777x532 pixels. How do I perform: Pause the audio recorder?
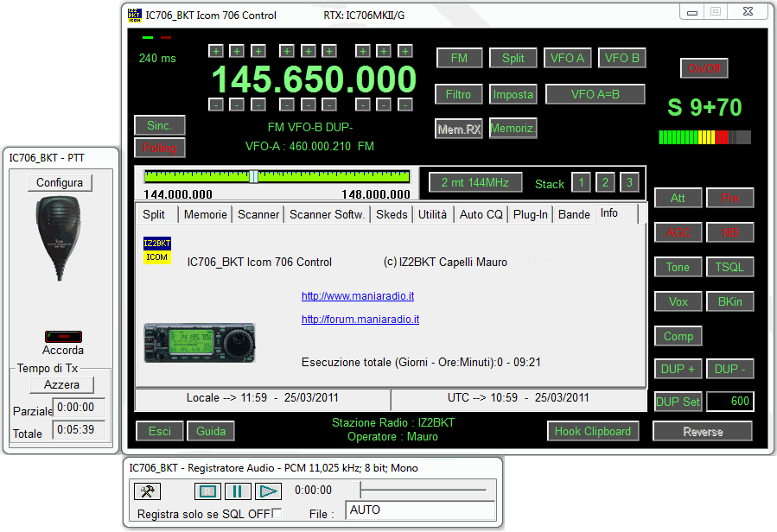click(238, 491)
